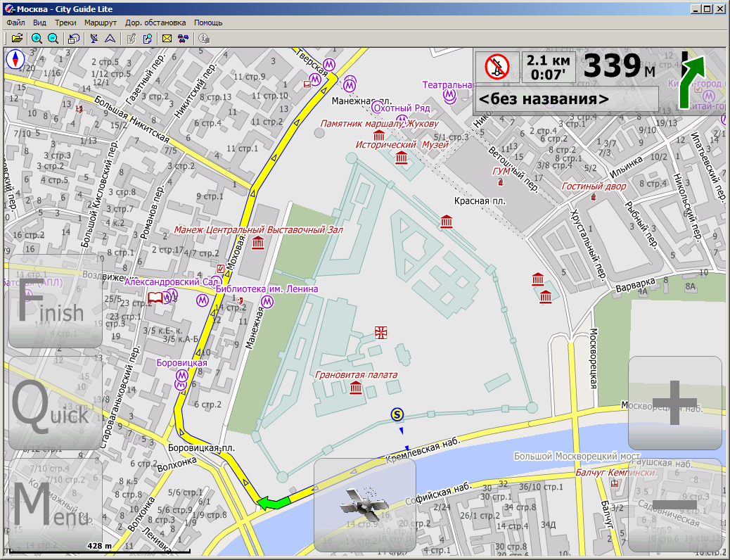Image resolution: width=730 pixels, height=560 pixels.
Task: Click the 2.1 км 0:07' route info panel
Action: coord(549,67)
